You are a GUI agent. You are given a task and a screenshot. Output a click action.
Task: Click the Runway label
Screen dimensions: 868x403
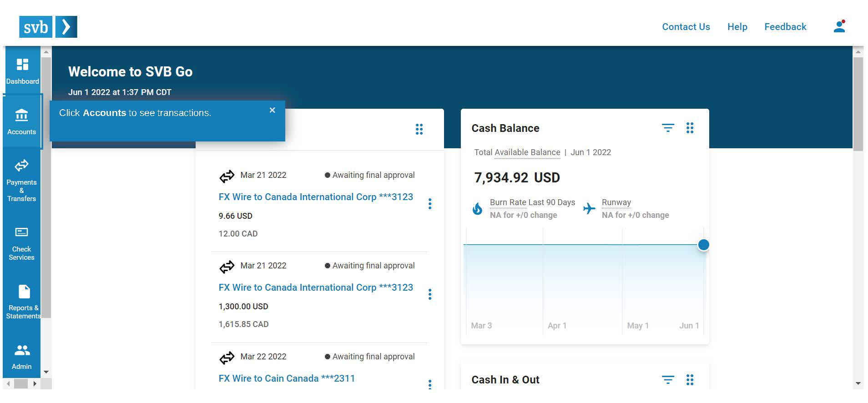(x=616, y=202)
